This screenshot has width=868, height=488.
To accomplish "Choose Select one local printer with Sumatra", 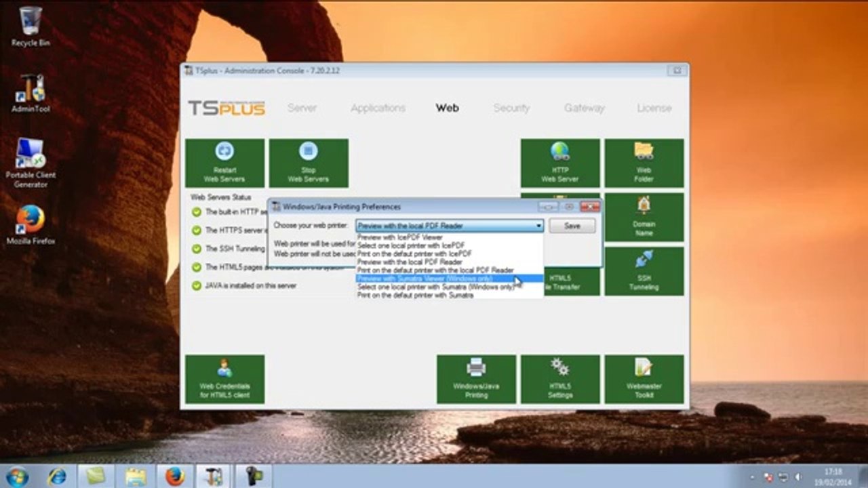I will [x=450, y=287].
